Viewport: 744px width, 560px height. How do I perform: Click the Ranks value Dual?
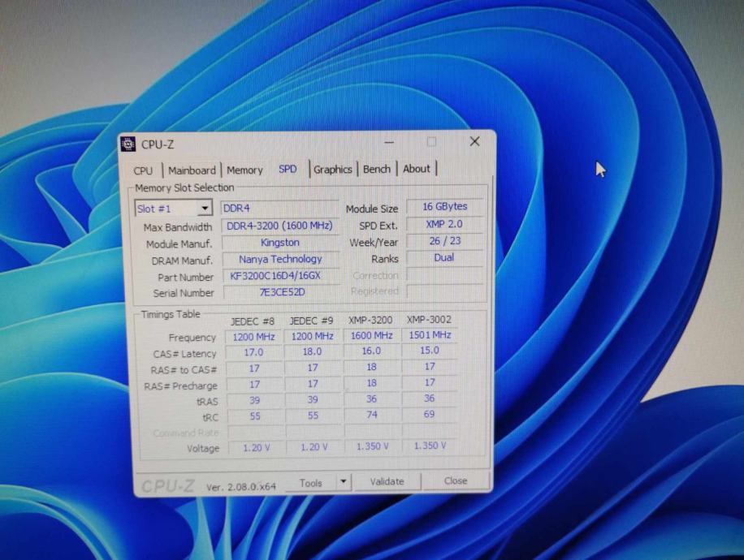click(x=444, y=257)
